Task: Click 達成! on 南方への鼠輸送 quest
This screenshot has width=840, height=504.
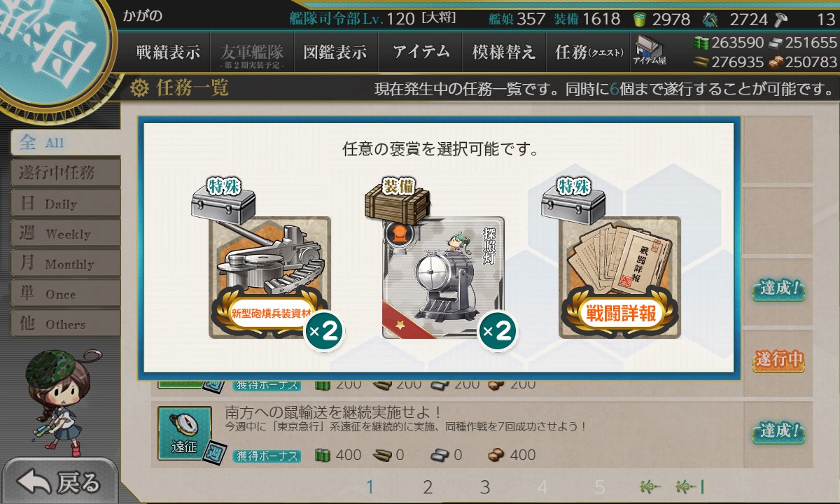Action: click(778, 431)
